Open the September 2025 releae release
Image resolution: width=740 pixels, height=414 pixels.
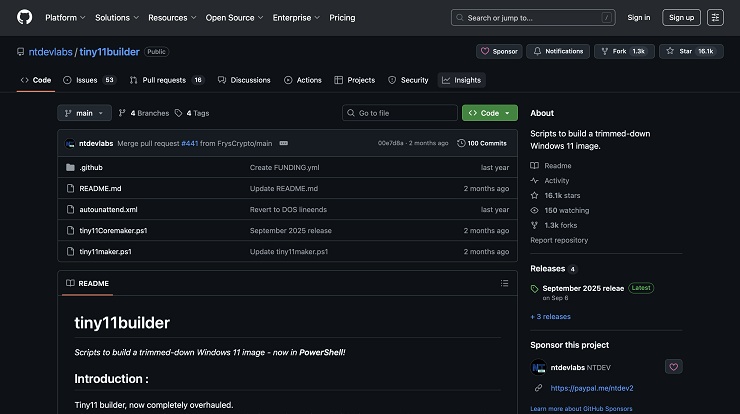(x=583, y=288)
